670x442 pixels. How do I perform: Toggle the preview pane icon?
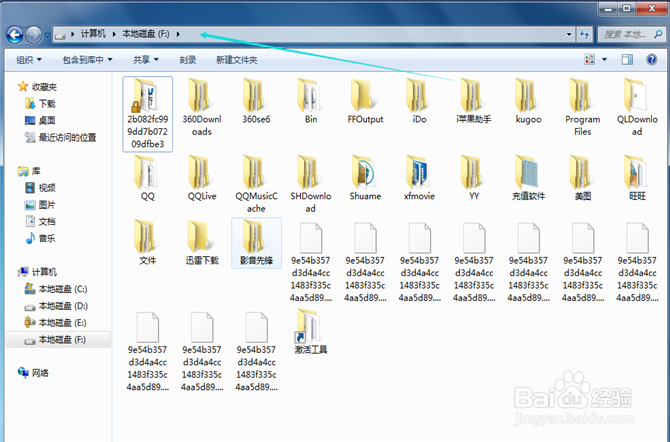click(627, 59)
